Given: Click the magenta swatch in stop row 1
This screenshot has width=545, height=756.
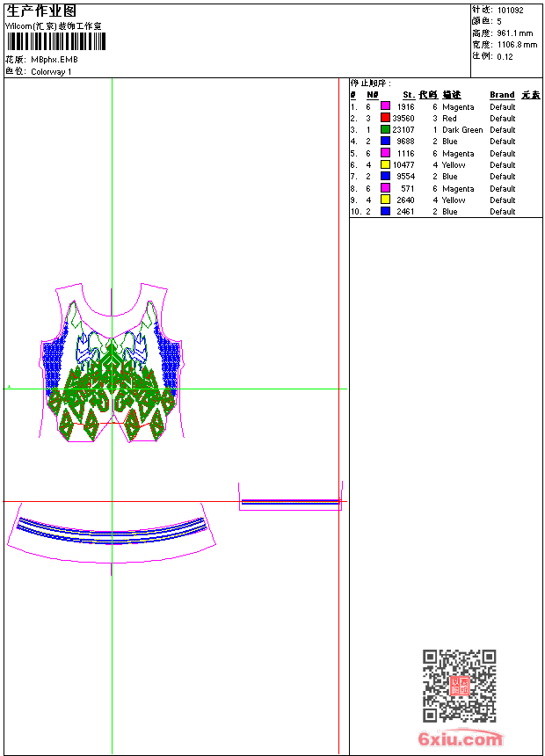Looking at the screenshot, I should click(385, 106).
